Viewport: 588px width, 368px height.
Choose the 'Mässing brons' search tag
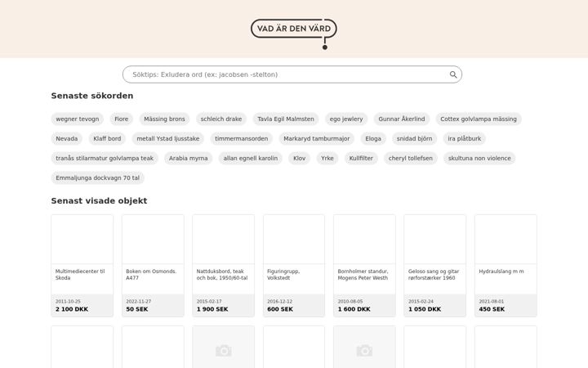164,119
